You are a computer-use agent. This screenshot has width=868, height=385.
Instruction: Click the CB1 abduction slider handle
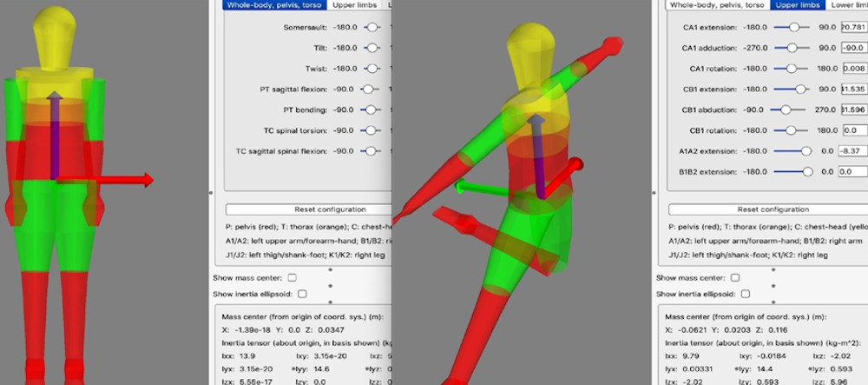point(786,110)
